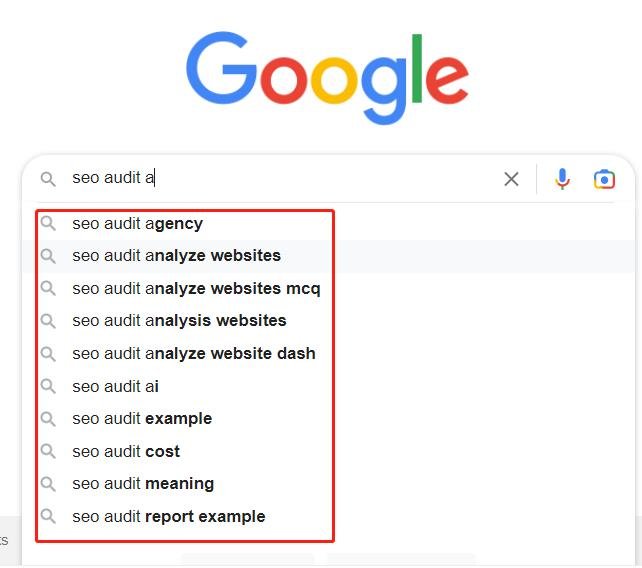Open Google Lens camera search icon
Screen dimensions: 642x568
pyautogui.click(x=604, y=179)
